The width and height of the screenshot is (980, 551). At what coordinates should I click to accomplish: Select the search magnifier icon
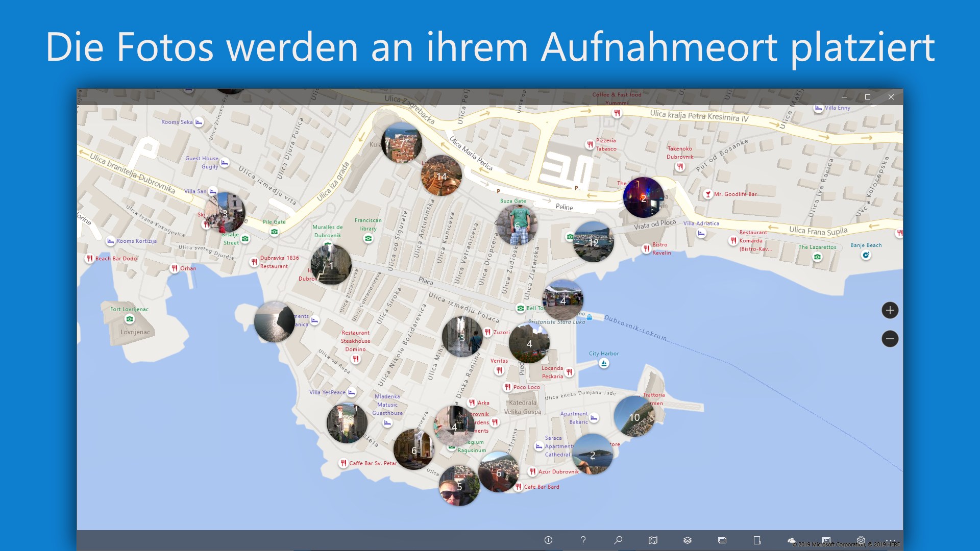(x=619, y=540)
